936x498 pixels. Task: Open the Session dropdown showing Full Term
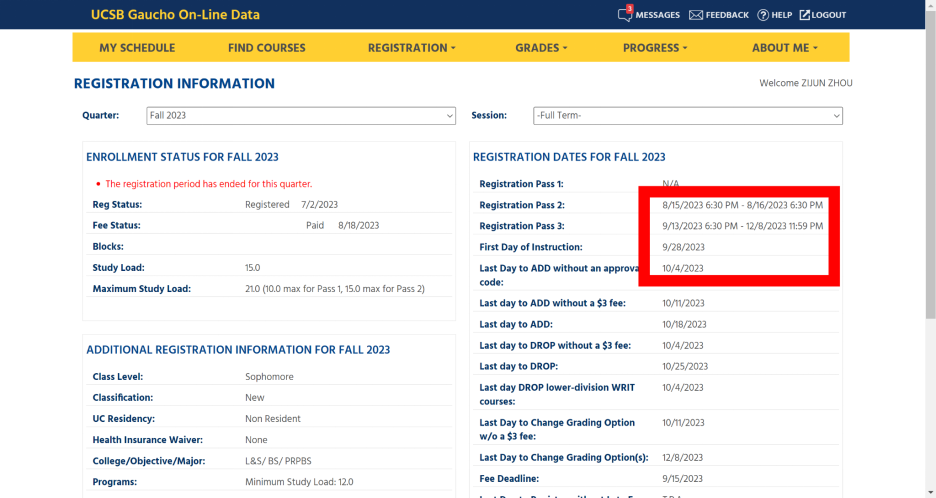click(x=688, y=115)
